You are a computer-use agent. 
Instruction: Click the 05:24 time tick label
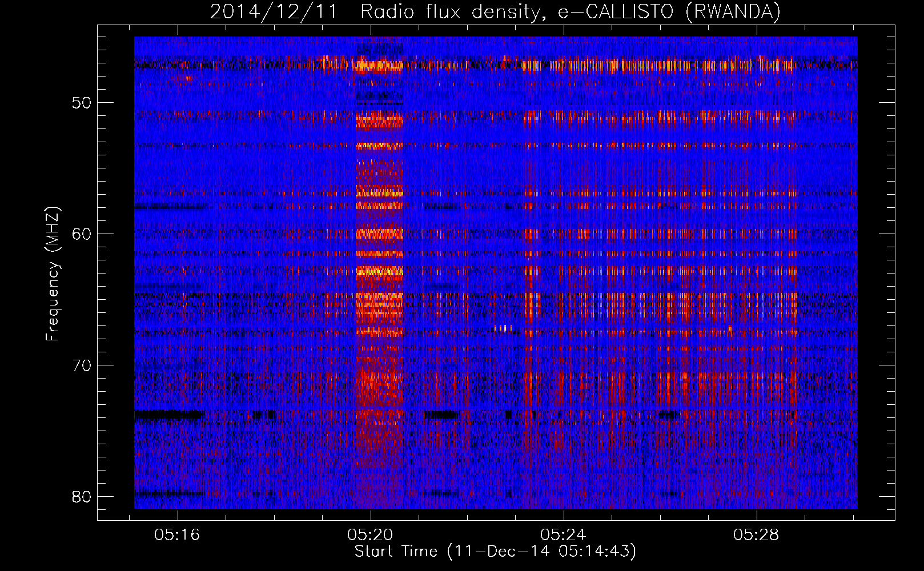[x=563, y=535]
